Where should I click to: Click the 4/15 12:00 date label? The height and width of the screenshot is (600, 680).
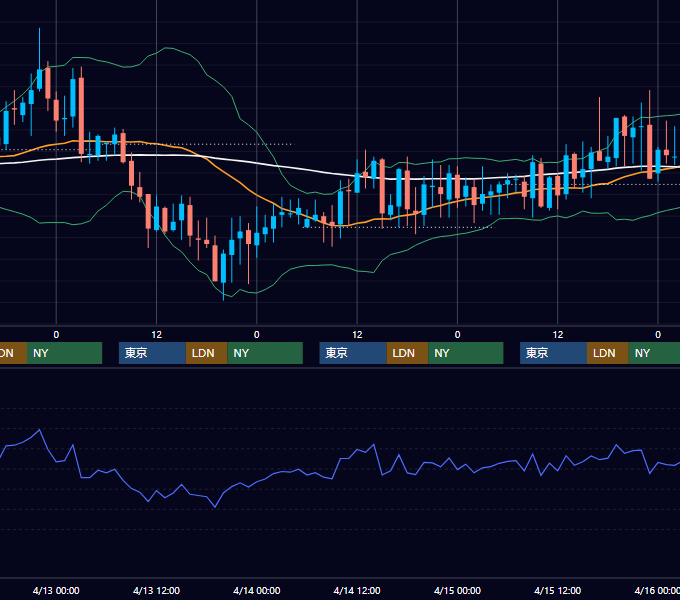pos(557,590)
